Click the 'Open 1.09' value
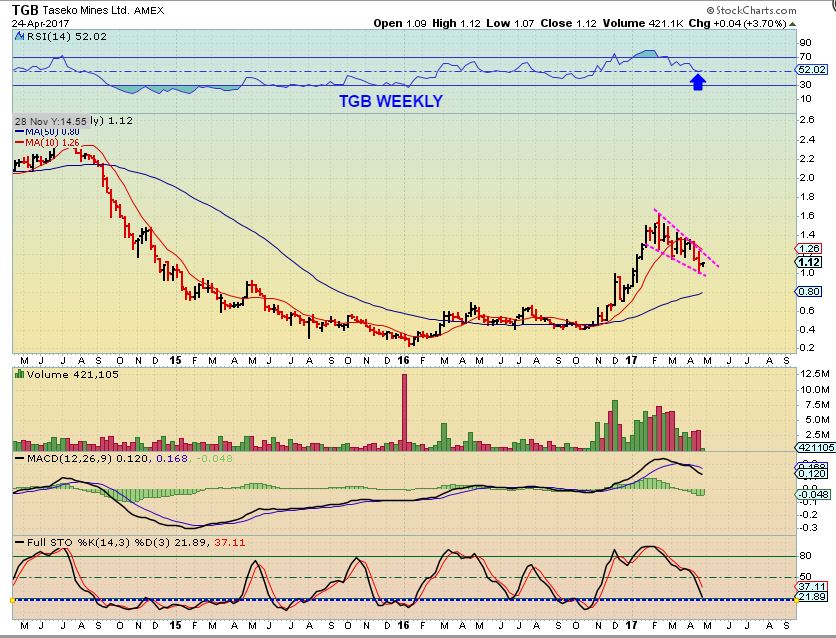 pos(400,23)
